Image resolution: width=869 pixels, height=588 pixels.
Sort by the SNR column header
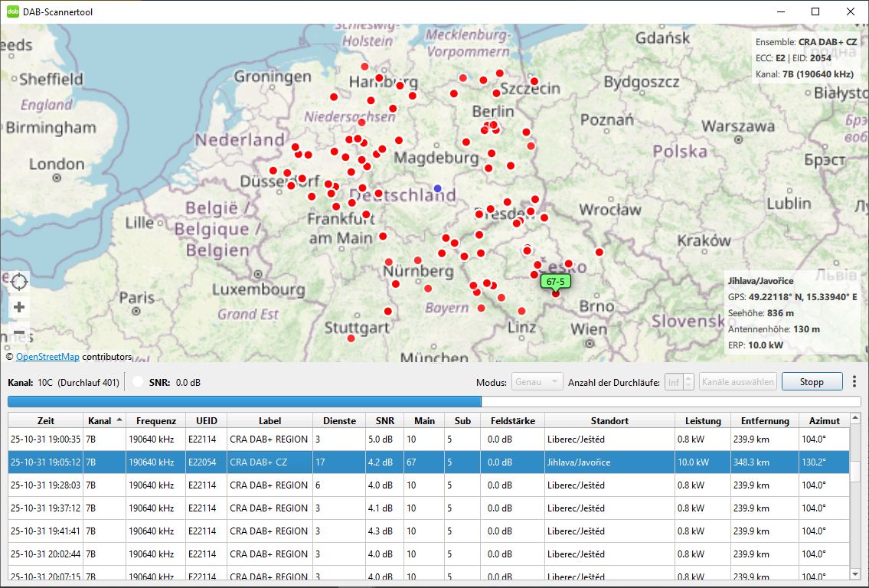(x=385, y=420)
